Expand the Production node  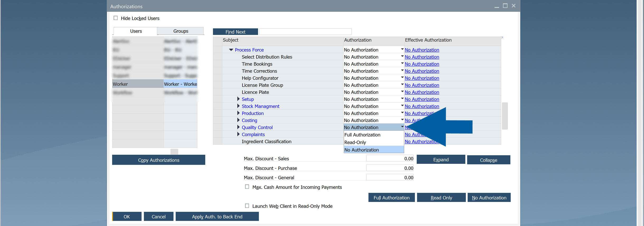tap(238, 113)
